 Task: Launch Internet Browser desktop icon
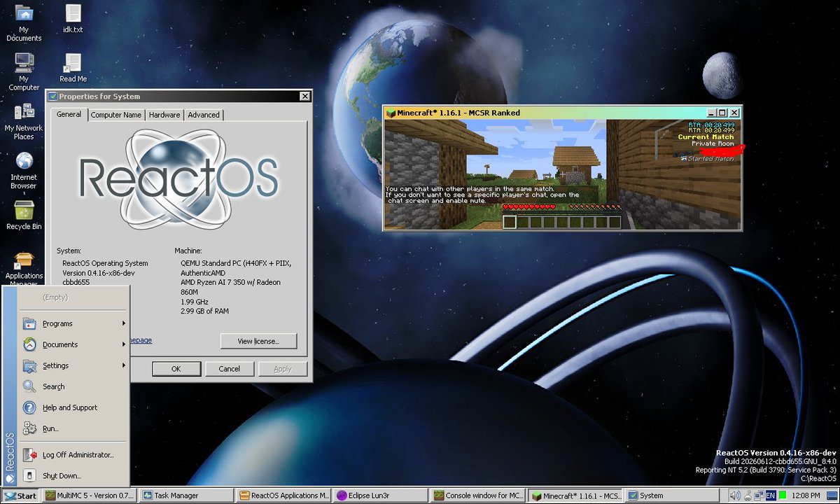tap(24, 170)
